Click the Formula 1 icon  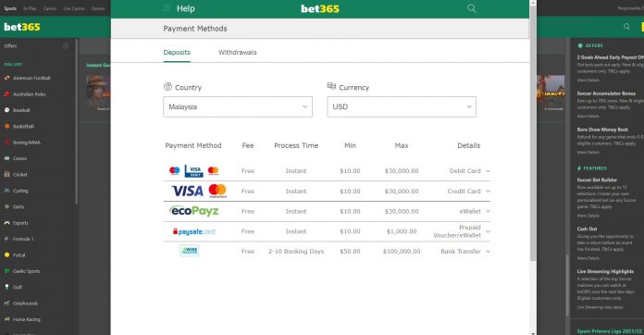click(x=7, y=239)
